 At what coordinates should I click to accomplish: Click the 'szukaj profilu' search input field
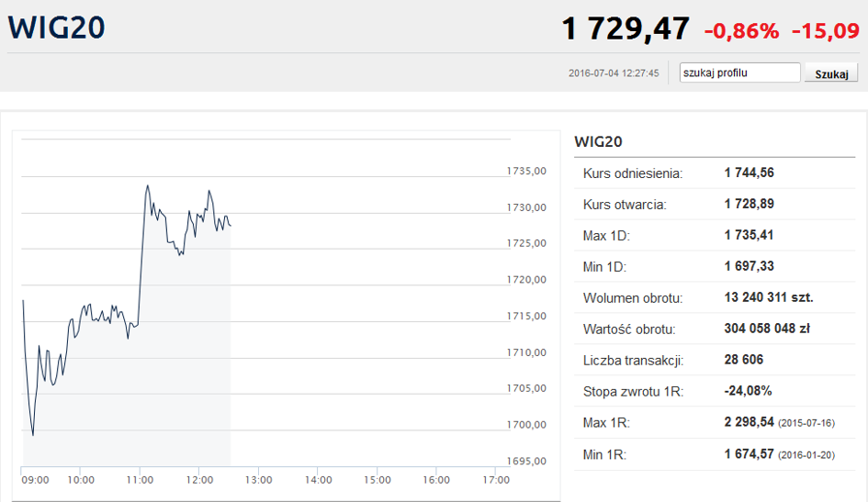point(739,73)
